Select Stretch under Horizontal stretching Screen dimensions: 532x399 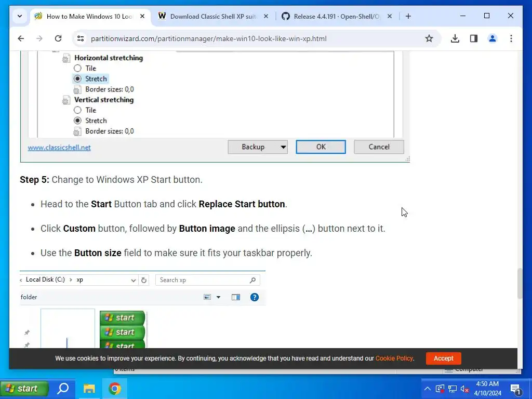(x=90, y=79)
